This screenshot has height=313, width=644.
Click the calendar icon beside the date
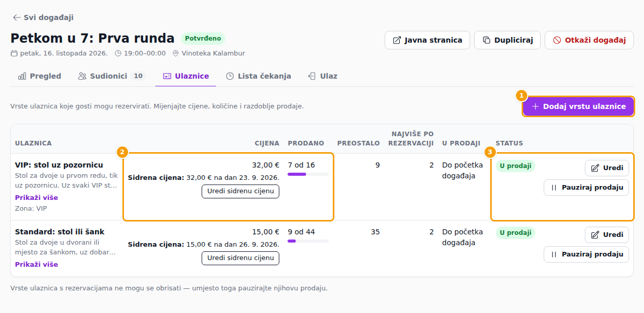(14, 53)
